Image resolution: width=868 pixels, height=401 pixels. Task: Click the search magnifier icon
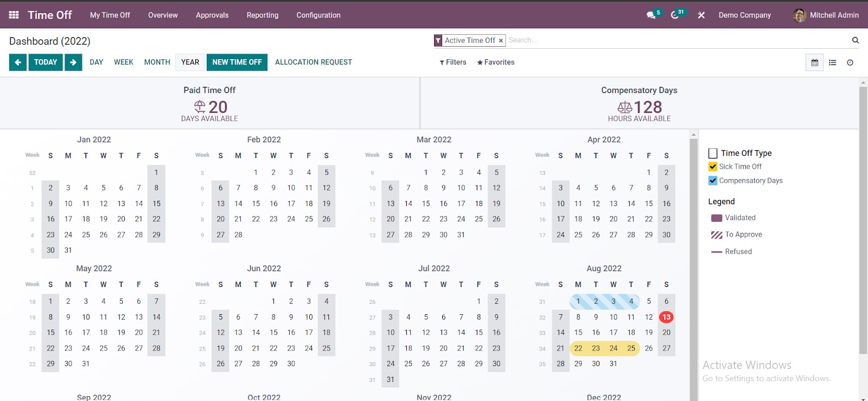(856, 40)
